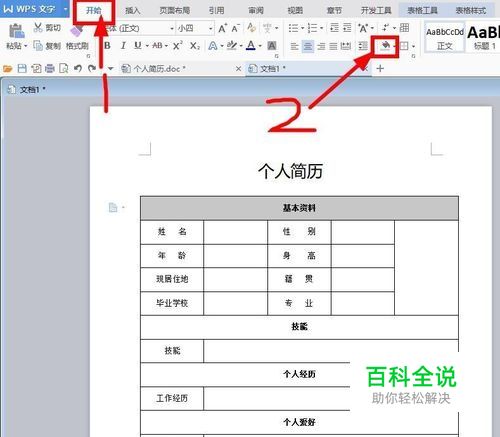Expand the underline style dropdown arrow
This screenshot has width=500, height=437.
pyautogui.click(x=147, y=46)
